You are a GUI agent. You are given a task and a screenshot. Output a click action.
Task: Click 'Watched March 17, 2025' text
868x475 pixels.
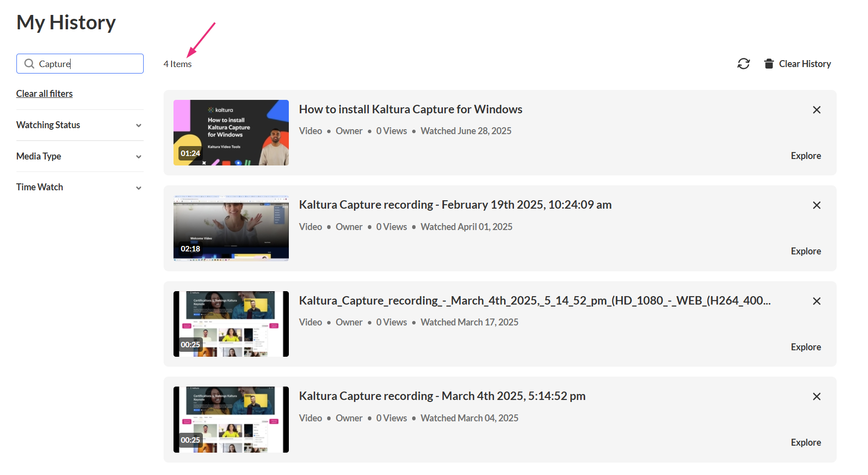click(x=469, y=322)
